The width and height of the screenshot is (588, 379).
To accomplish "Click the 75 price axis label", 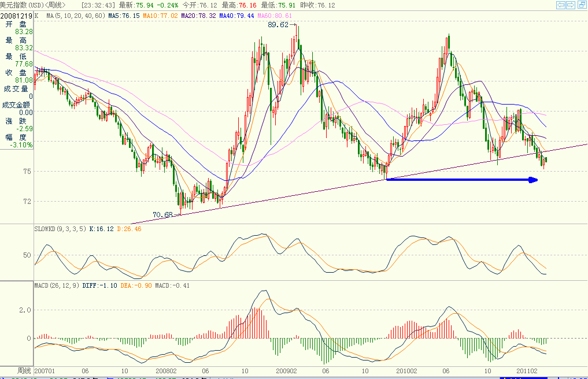I will [x=27, y=172].
